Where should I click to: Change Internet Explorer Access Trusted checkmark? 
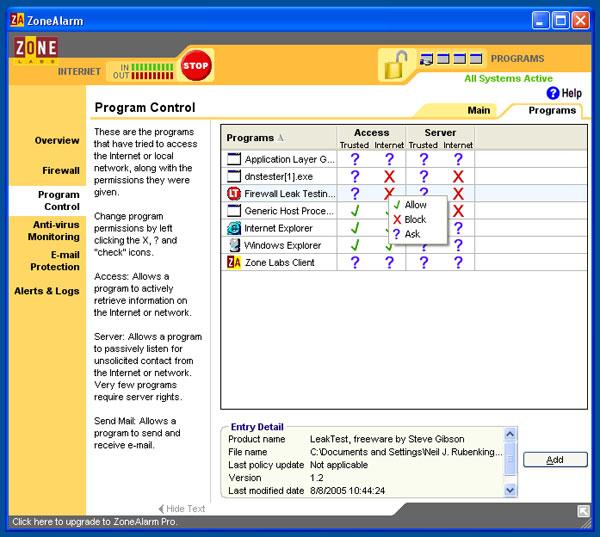tap(355, 228)
